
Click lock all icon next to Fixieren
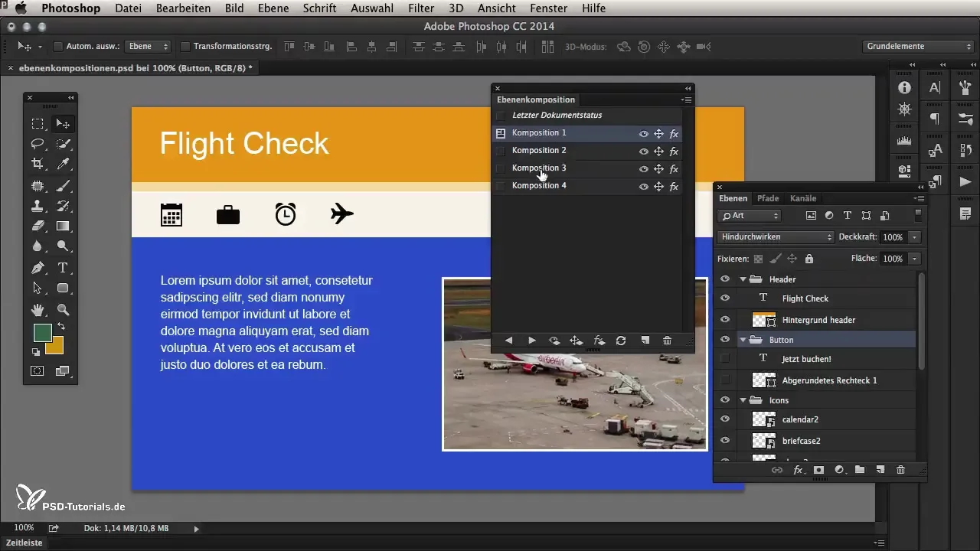point(809,259)
